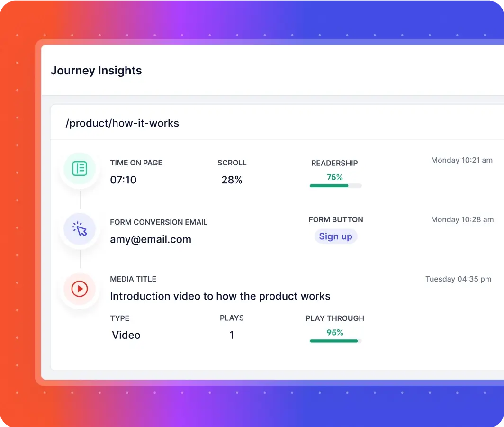The width and height of the screenshot is (504, 427).
Task: Click the 07:10 time on page value
Action: 123,180
